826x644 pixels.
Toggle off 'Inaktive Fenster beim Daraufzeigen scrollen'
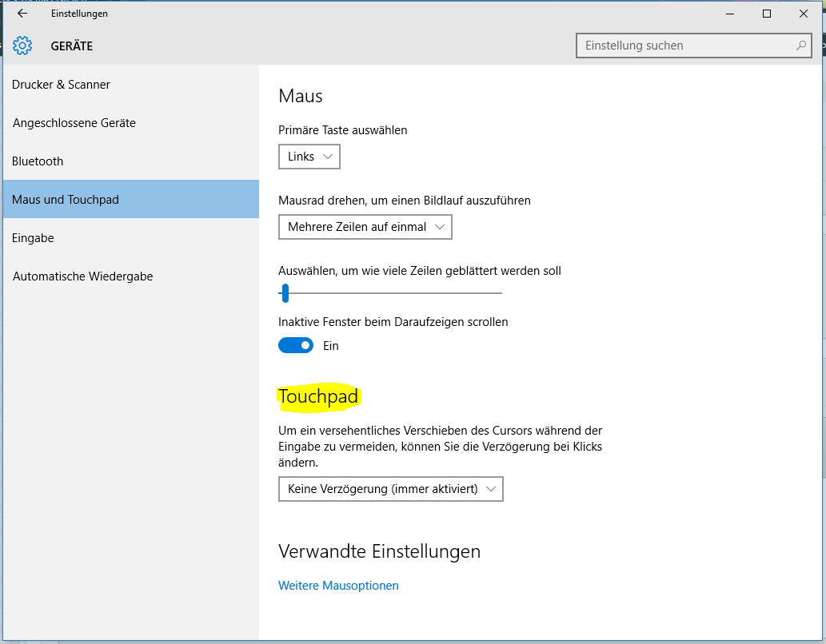pos(295,346)
